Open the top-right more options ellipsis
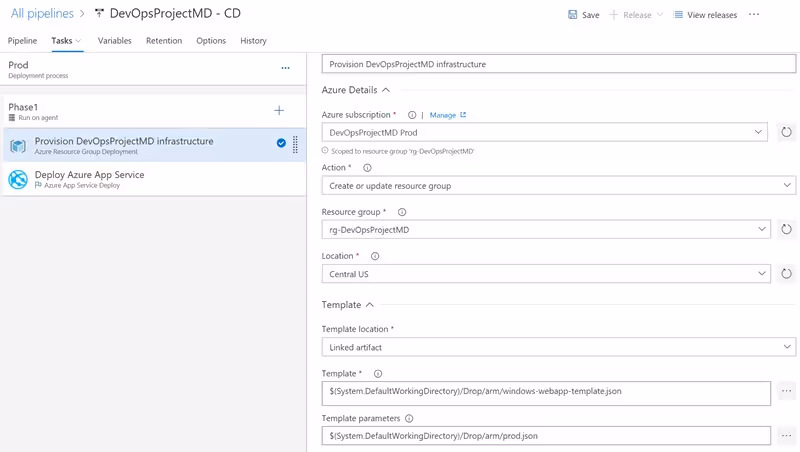The height and width of the screenshot is (452, 800). tap(754, 14)
